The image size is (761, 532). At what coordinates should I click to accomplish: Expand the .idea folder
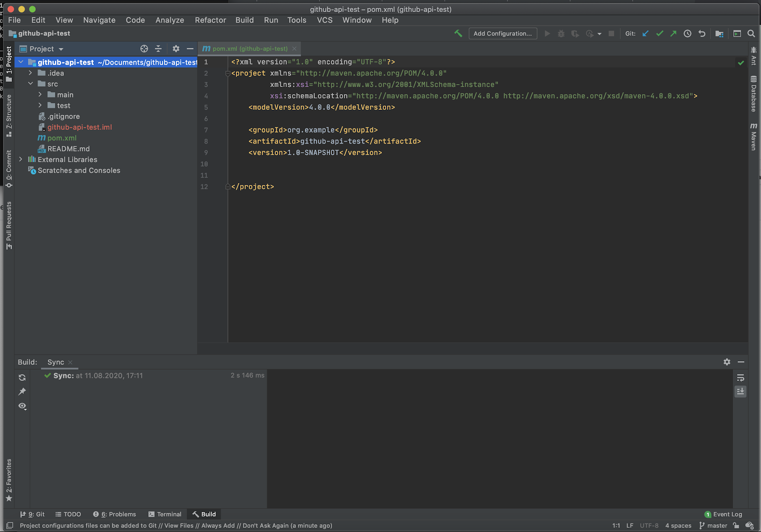[30, 73]
